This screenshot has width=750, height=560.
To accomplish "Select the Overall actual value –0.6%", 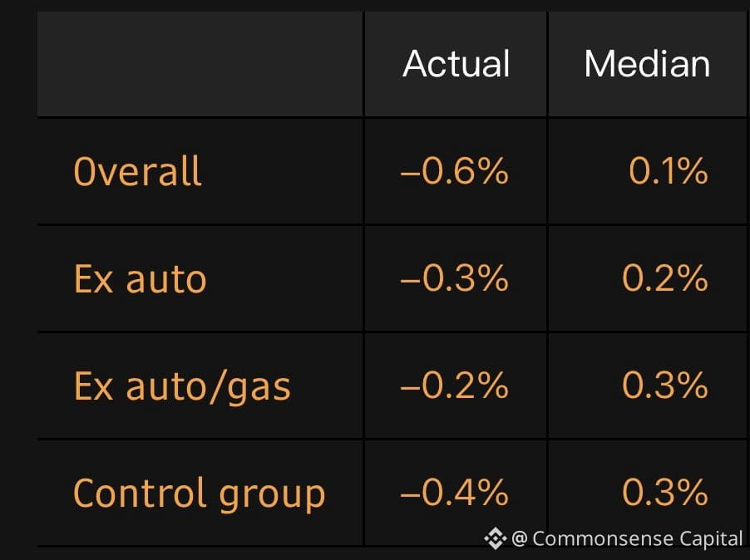I will pos(454,170).
